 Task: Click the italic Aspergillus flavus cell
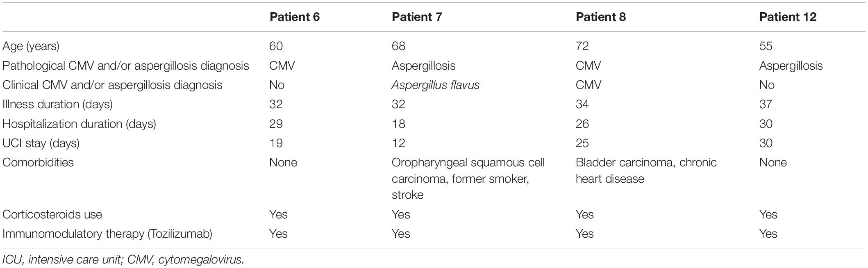tap(435, 85)
